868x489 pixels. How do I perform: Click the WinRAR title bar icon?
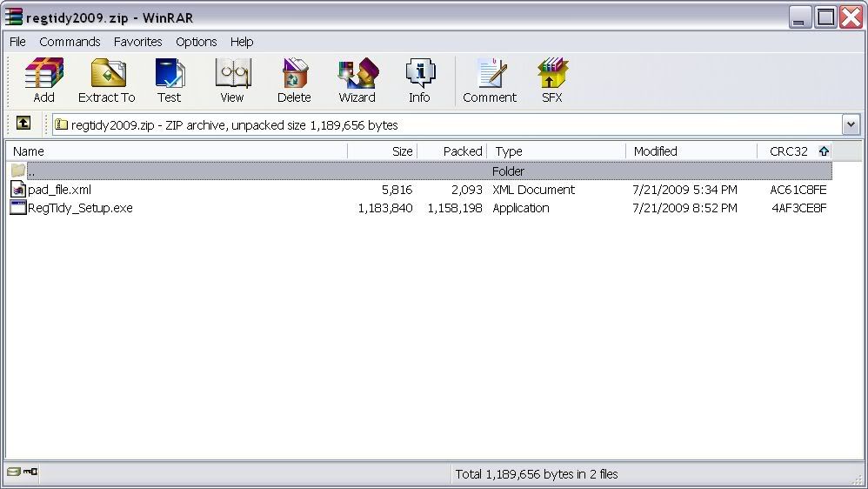[14, 17]
